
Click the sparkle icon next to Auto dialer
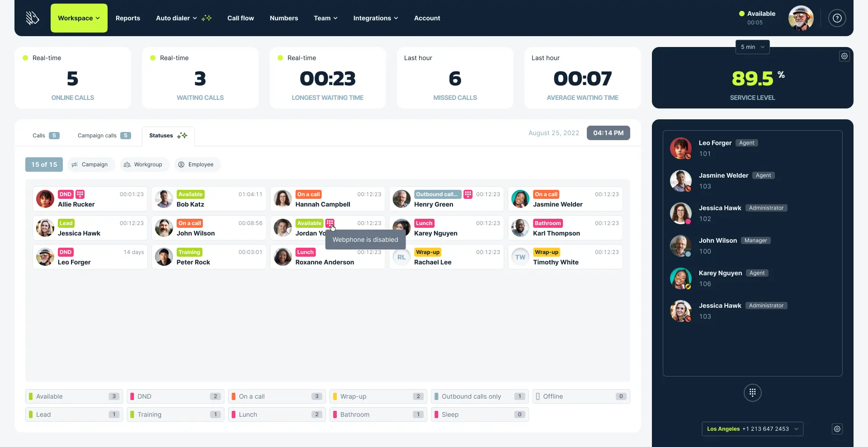click(207, 18)
